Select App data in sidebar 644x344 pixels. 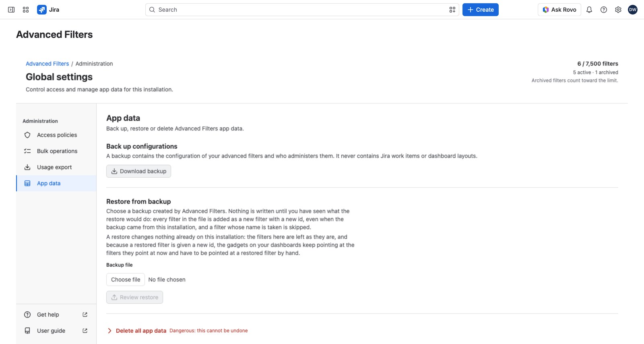[56, 183]
